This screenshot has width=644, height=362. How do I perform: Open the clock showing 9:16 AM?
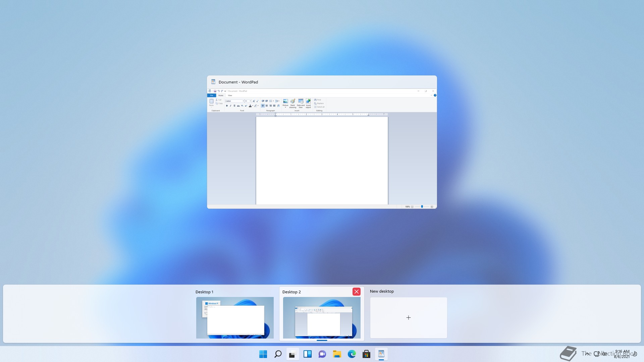pyautogui.click(x=622, y=354)
